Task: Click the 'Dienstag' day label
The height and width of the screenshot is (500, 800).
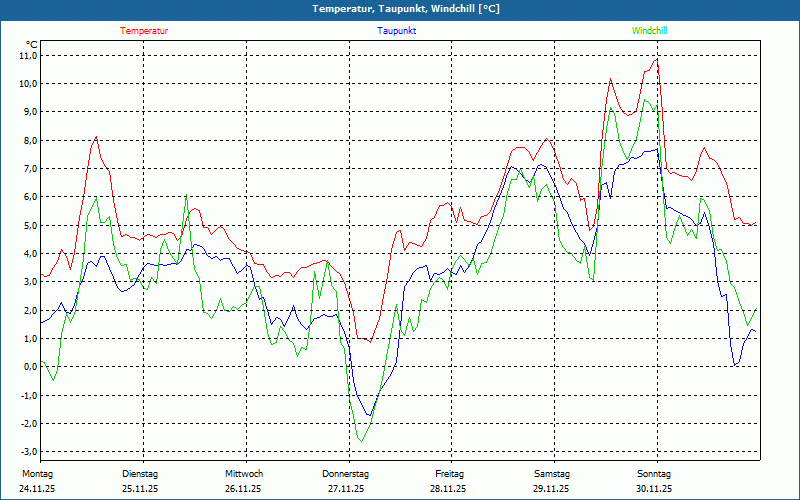Action: (x=140, y=474)
